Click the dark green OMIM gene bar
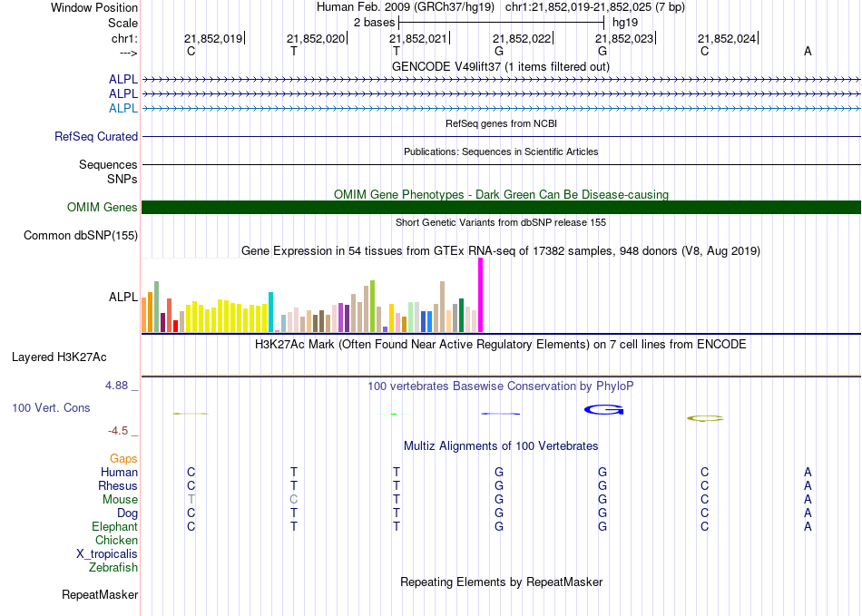This screenshot has width=862, height=616. pyautogui.click(x=501, y=207)
